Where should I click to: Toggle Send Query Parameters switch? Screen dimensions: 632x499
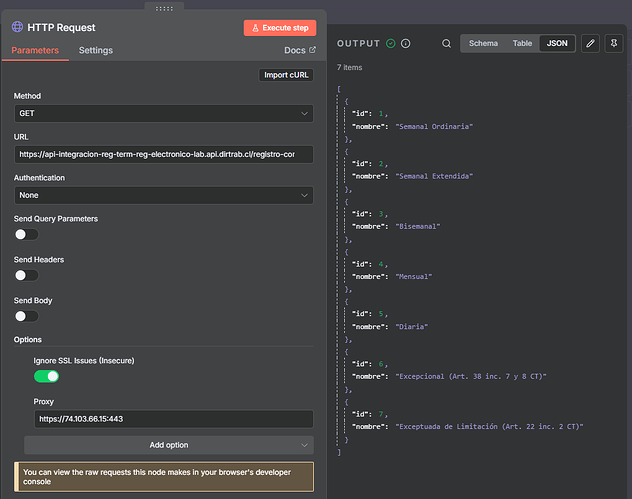tap(26, 234)
